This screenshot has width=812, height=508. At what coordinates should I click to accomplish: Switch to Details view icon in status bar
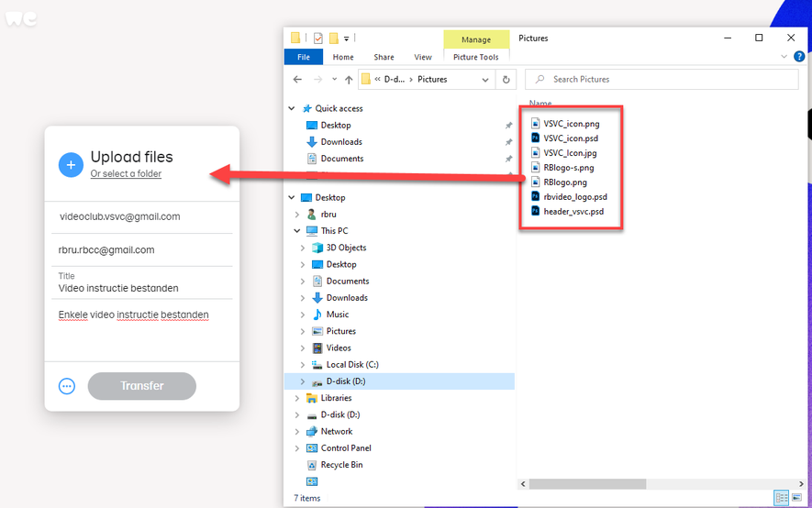pos(781,498)
